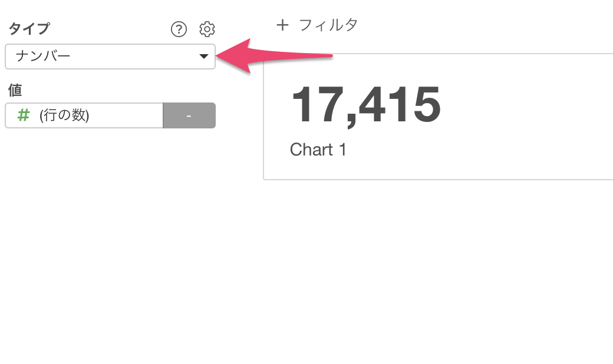The height and width of the screenshot is (364, 613).
Task: Click the word Chart under the number
Action: tap(312, 150)
